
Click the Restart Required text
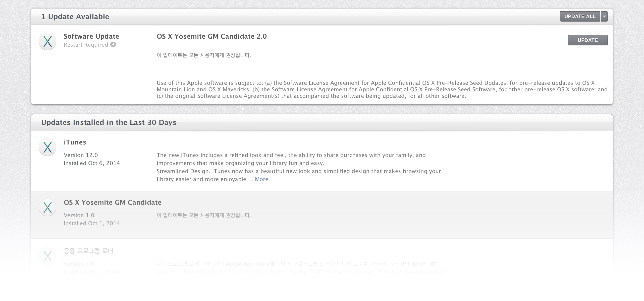point(86,45)
